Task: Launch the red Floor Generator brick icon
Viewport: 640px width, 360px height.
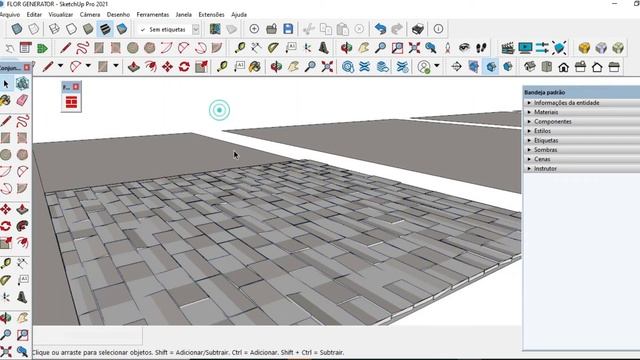Action: tap(71, 102)
